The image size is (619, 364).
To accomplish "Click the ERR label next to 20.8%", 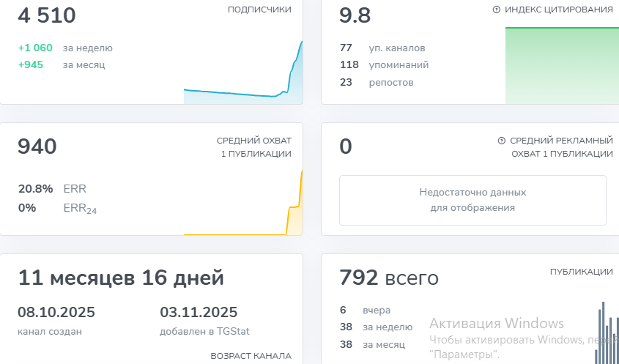I will point(75,189).
